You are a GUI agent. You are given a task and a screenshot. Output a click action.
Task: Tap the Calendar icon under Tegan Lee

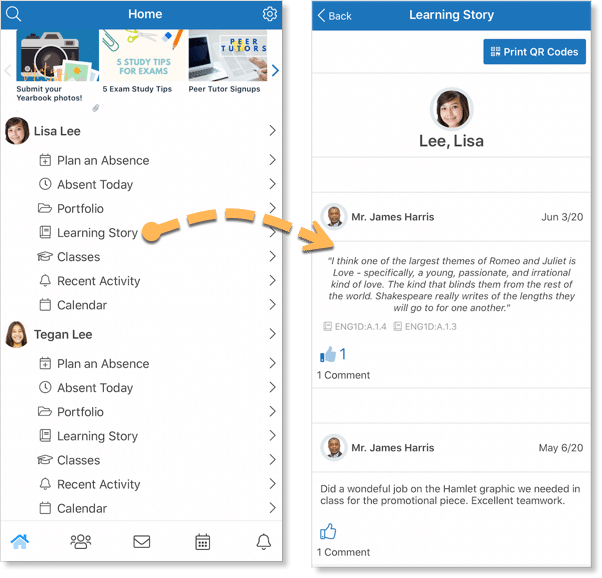[45, 508]
